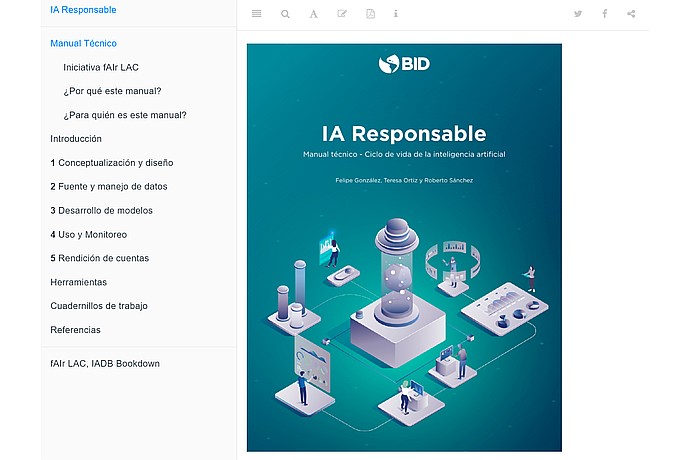Go to Iniciativa fAIr LAC
This screenshot has height=460, width=690.
(101, 67)
